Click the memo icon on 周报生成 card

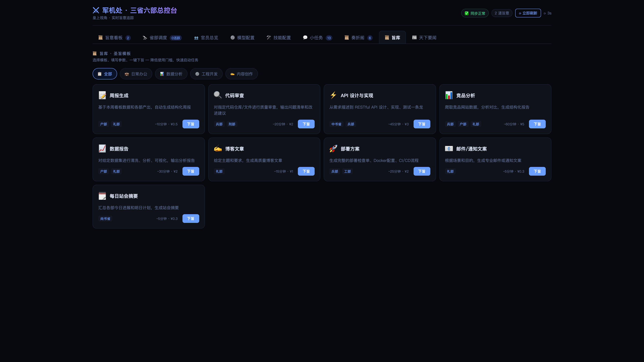pyautogui.click(x=102, y=95)
